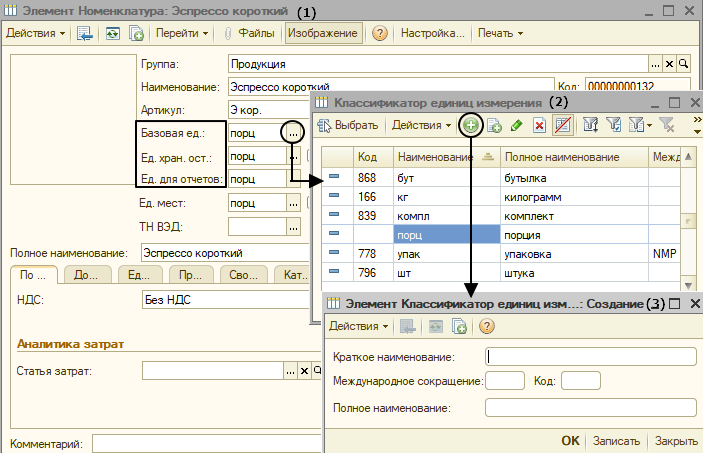Click the second funnel filter icon
The height and width of the screenshot is (453, 703).
(x=613, y=125)
